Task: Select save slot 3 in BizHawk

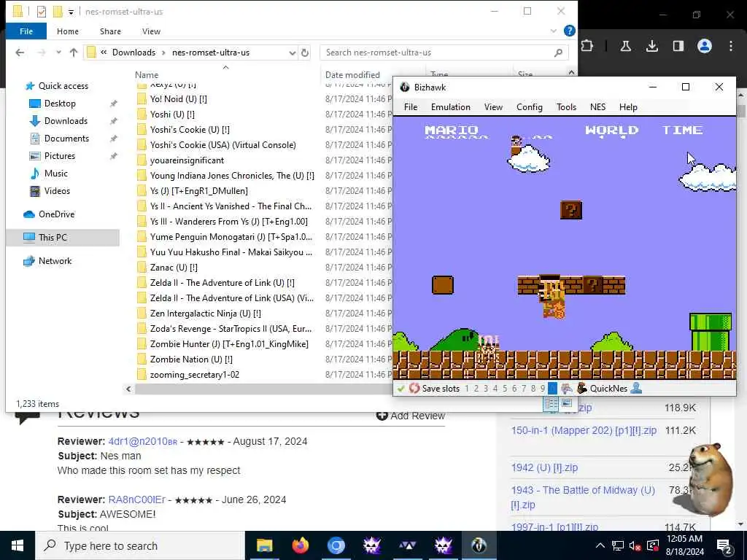Action: (x=486, y=389)
